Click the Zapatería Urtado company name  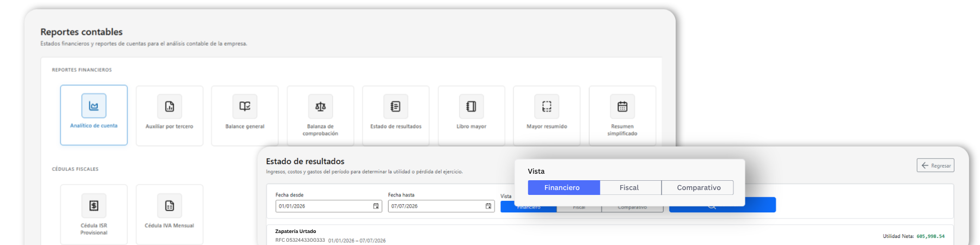(x=296, y=231)
